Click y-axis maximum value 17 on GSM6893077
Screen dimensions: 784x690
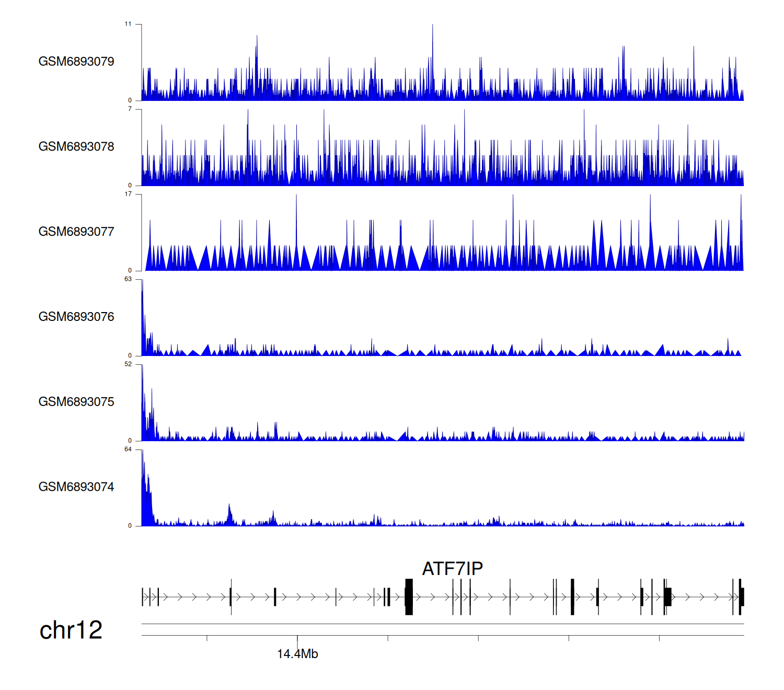point(128,194)
